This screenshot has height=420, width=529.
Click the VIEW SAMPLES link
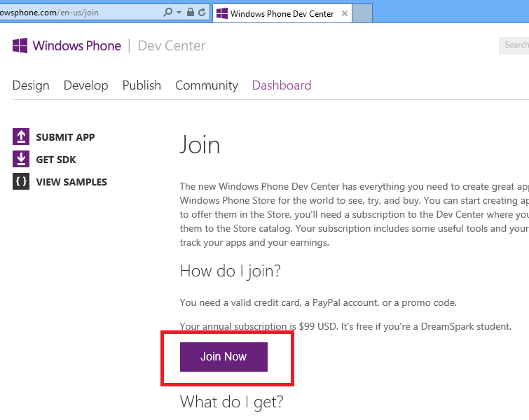[71, 182]
